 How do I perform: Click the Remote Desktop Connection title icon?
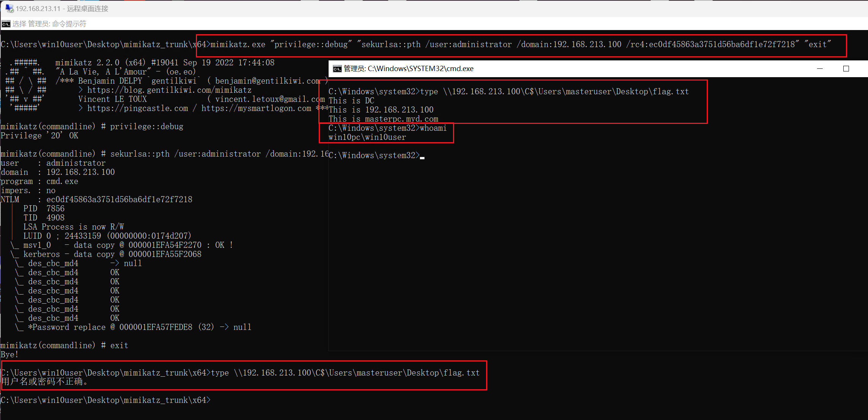9,8
